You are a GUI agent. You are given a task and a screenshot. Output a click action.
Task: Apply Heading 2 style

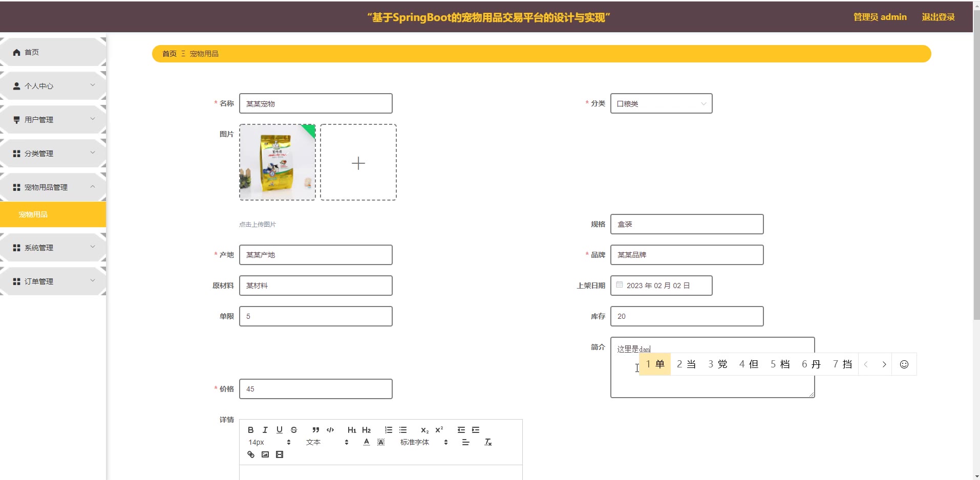tap(366, 430)
